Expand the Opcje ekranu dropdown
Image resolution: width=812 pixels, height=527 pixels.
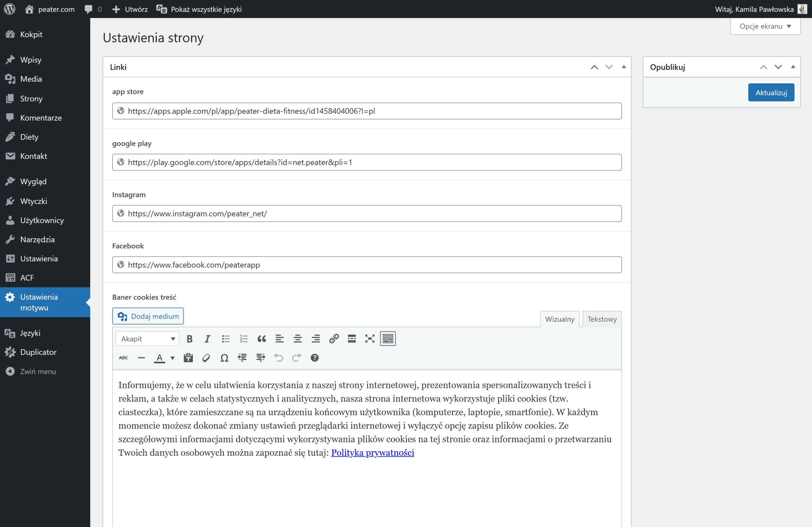tap(765, 26)
